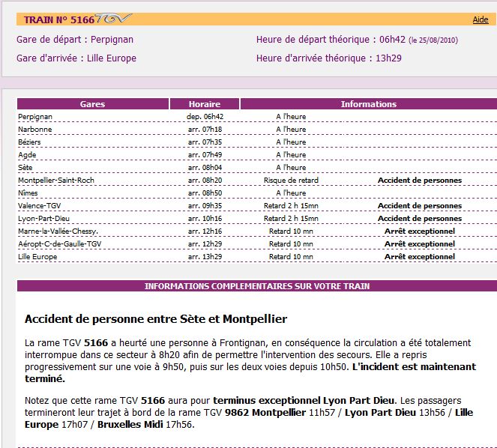This screenshot has width=497, height=448.
Task: Click the Gares column header
Action: (92, 104)
